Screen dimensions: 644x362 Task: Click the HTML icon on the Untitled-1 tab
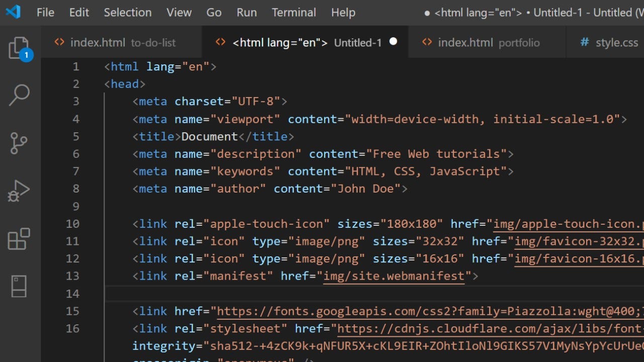[220, 42]
